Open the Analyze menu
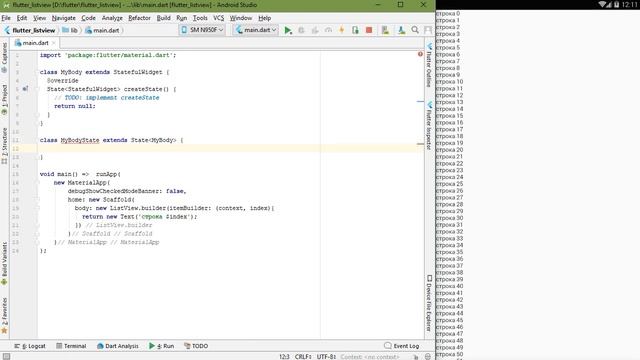Viewport: 640px width, 360px height. tap(112, 18)
